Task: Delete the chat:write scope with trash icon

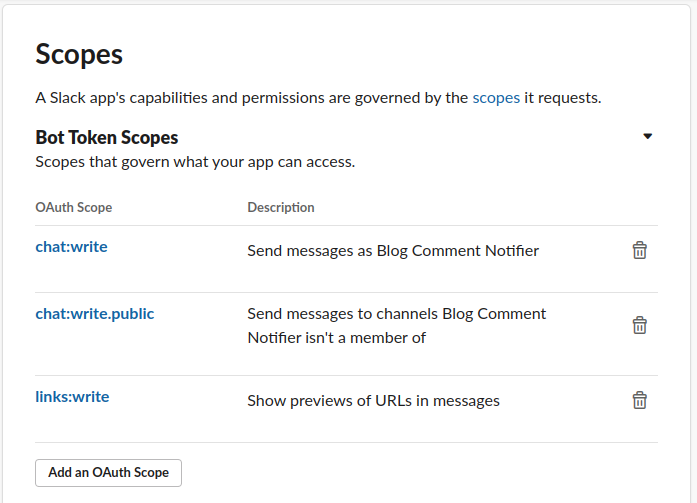Action: tap(639, 250)
